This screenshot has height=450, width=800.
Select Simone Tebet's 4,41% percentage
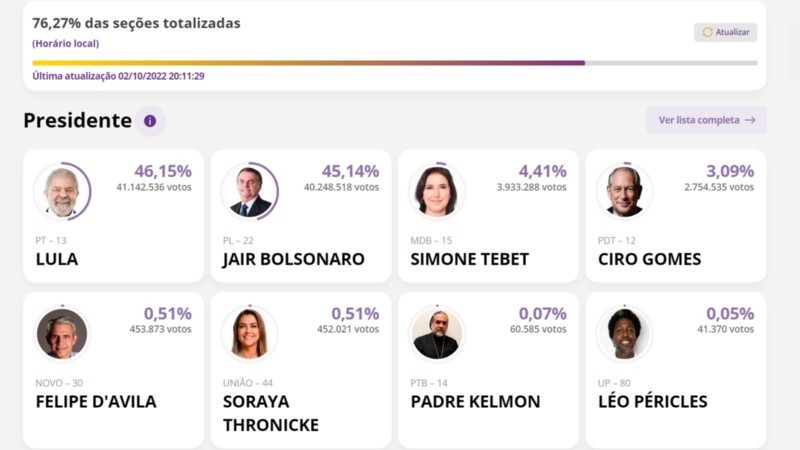pyautogui.click(x=542, y=171)
